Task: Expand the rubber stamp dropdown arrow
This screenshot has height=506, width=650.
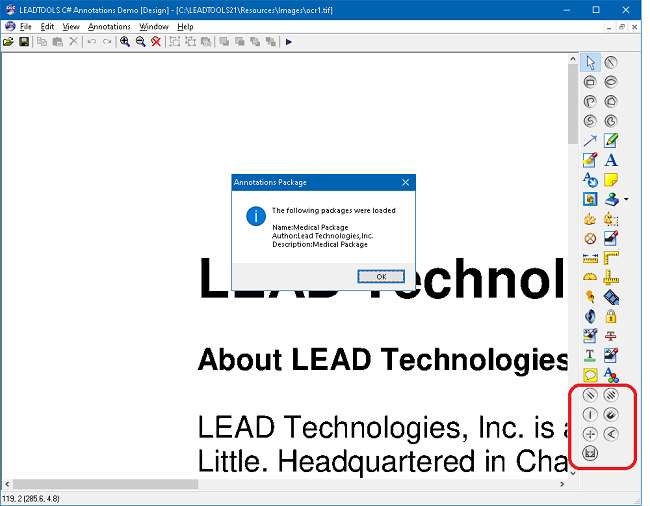Action: point(626,199)
